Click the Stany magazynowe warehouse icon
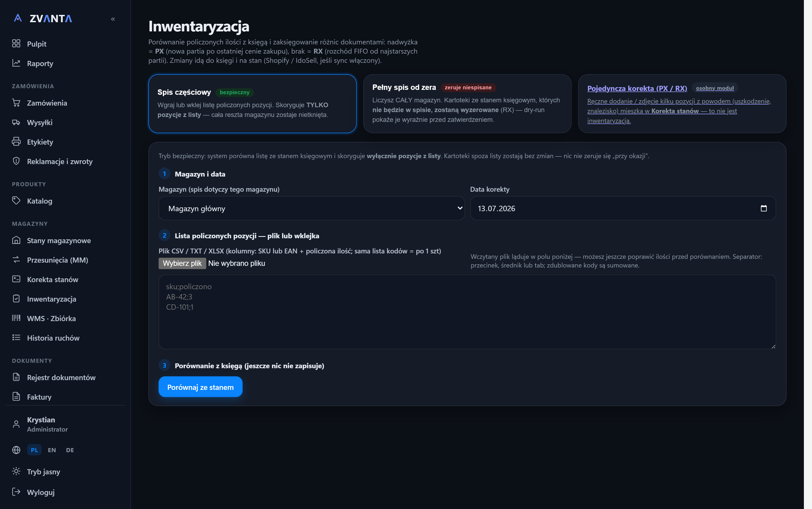The height and width of the screenshot is (509, 812). point(16,240)
